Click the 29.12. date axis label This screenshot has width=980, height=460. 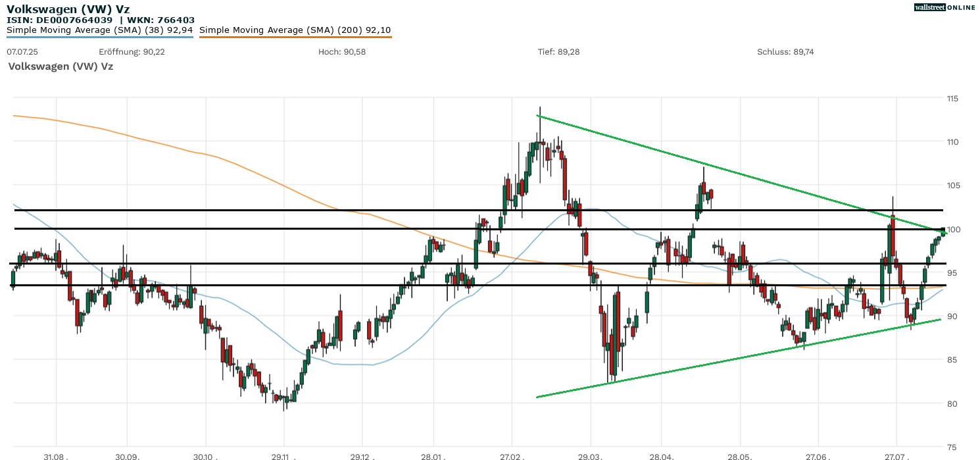pyautogui.click(x=362, y=455)
